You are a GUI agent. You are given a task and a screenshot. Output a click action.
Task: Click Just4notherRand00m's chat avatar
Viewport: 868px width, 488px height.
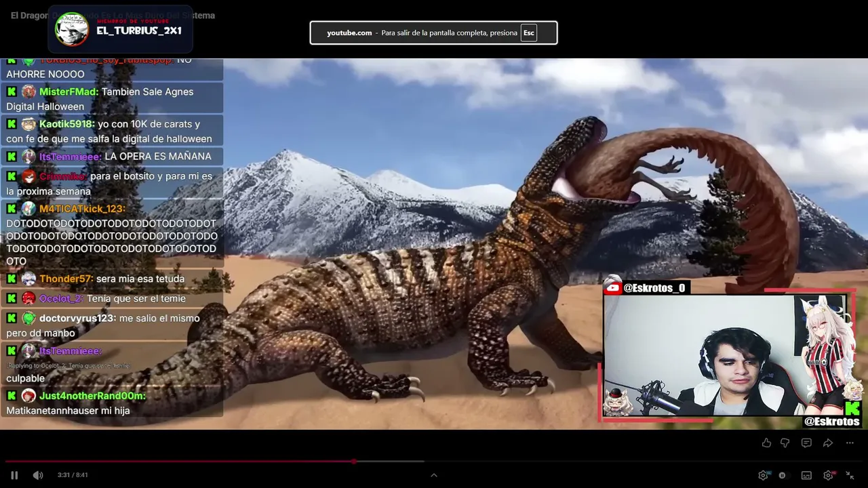tap(28, 396)
